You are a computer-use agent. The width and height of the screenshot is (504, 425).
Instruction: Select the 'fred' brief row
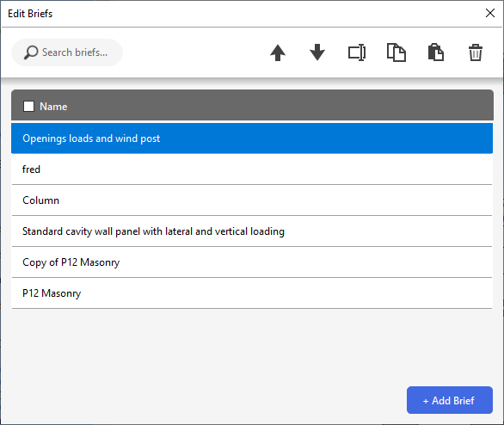pos(252,169)
